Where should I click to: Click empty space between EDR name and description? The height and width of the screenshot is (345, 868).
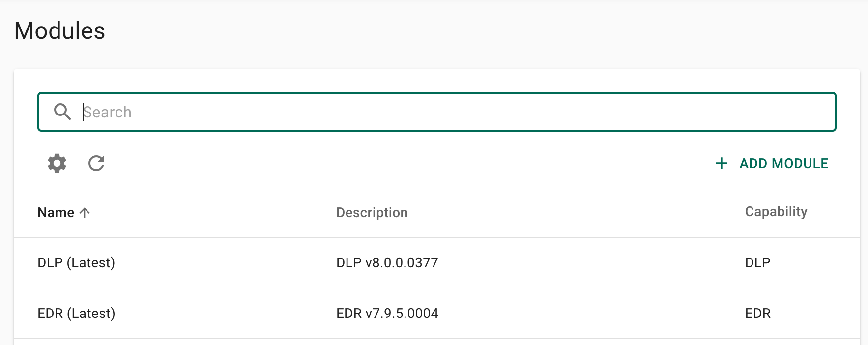(226, 314)
